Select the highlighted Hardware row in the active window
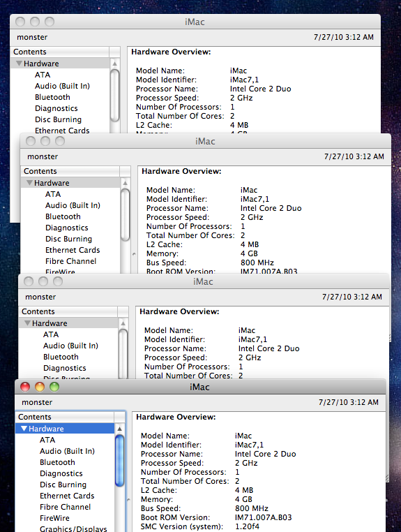 (65, 429)
